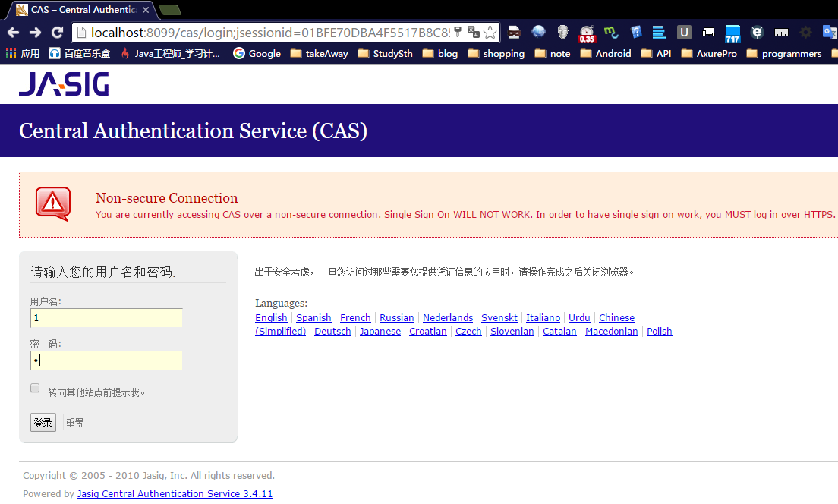The image size is (838, 504).
Task: Switch language to Polish
Action: coord(659,332)
